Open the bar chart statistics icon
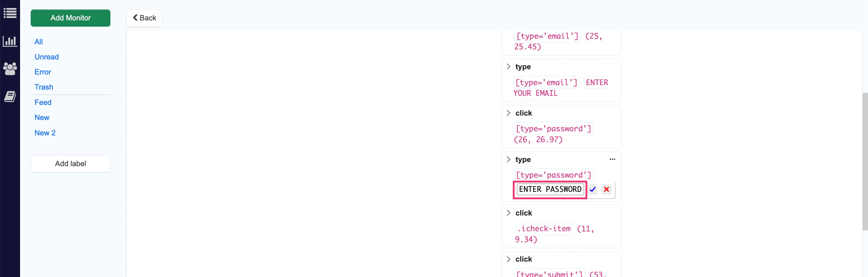 [10, 41]
